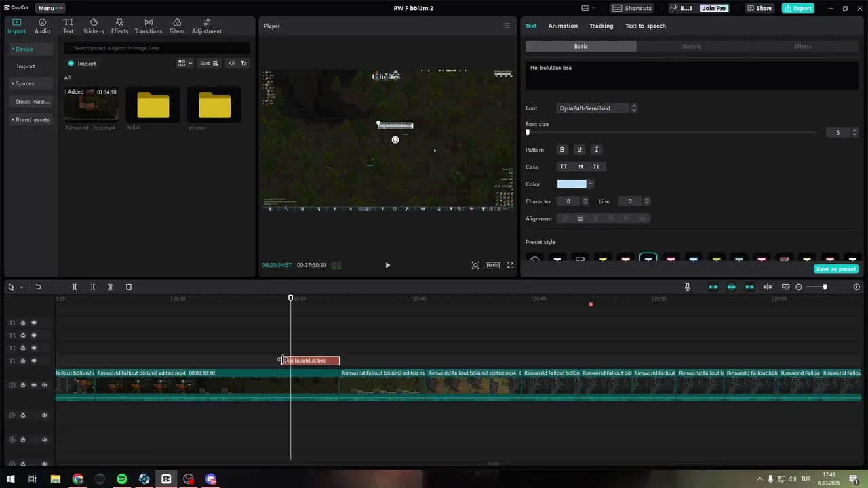Viewport: 868px width, 488px height.
Task: Center-align the text
Action: click(580, 218)
